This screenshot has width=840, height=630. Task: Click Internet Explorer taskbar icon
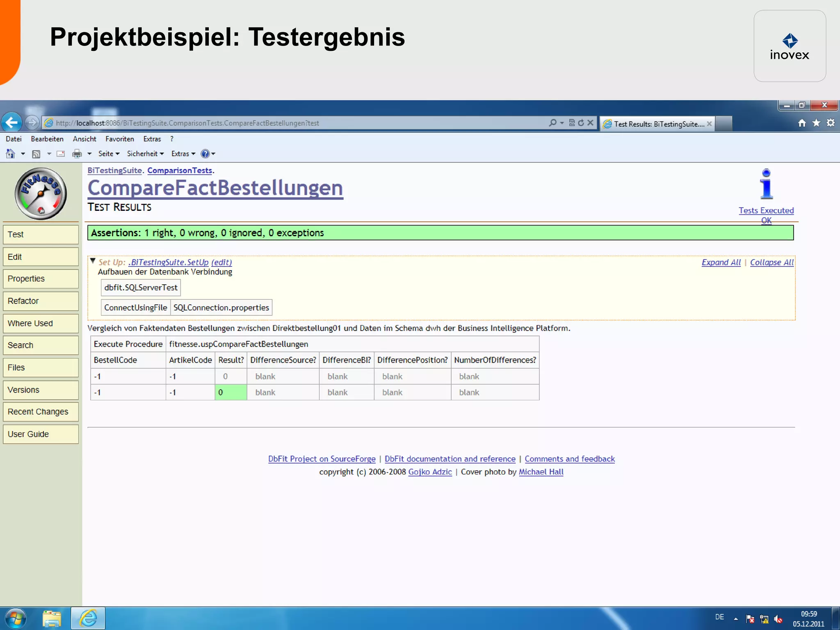(x=88, y=619)
